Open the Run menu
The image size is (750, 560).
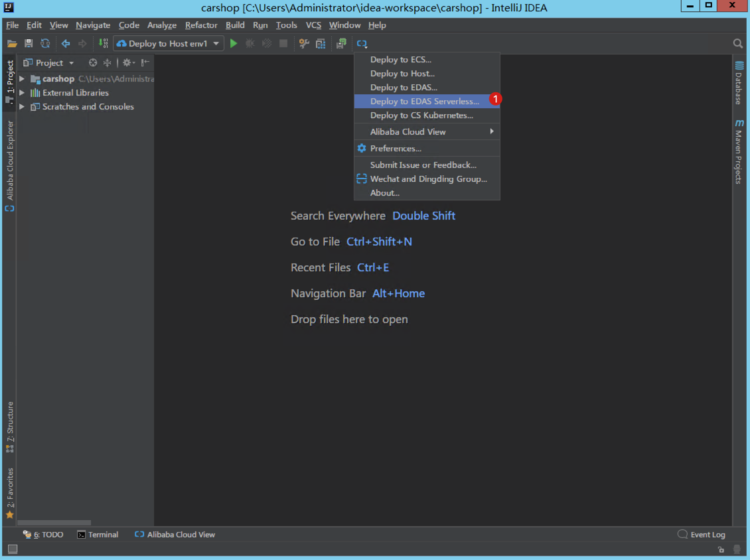point(260,25)
